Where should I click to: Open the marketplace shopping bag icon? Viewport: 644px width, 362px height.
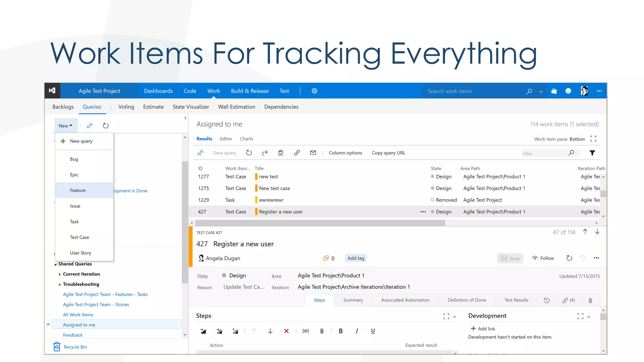pyautogui.click(x=554, y=91)
